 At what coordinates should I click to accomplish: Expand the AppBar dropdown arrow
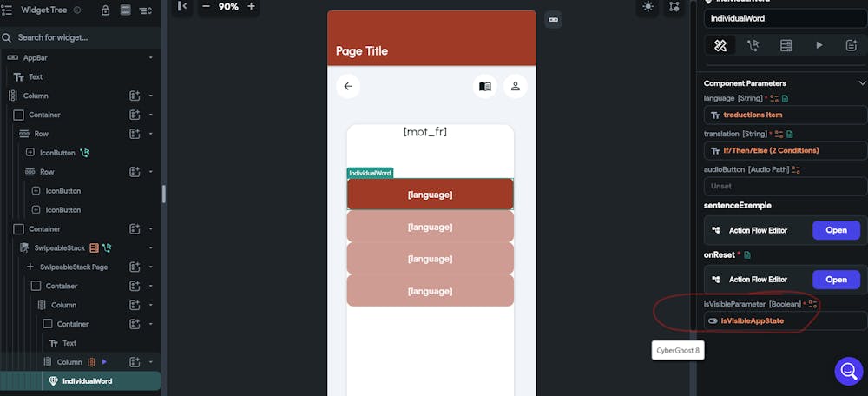[151, 57]
